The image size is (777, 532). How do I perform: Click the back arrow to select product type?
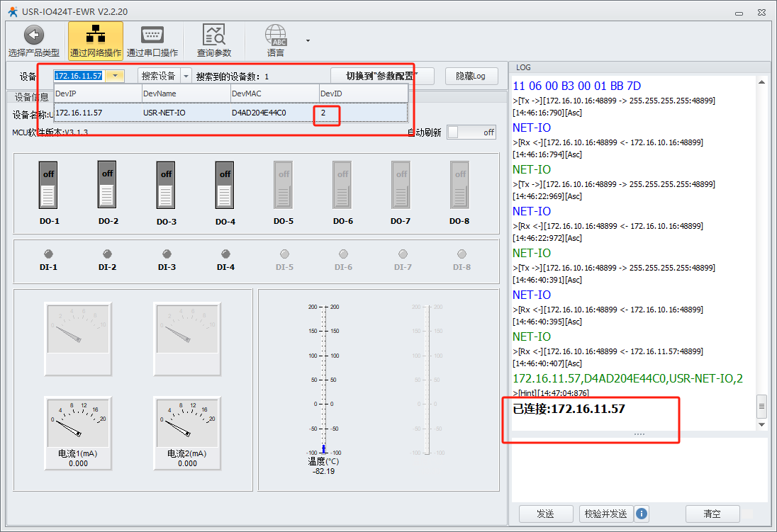tap(33, 35)
